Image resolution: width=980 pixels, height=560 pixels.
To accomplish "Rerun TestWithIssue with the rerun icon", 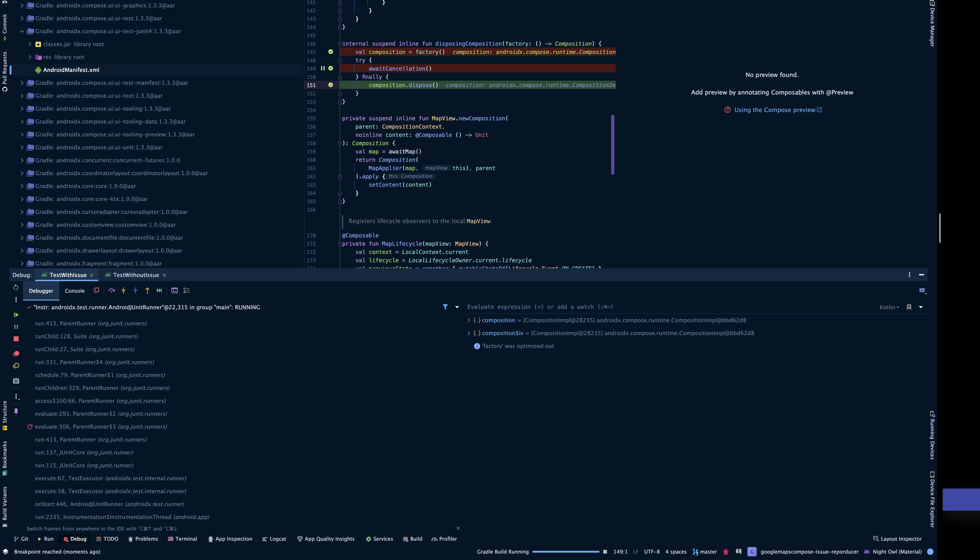I will 16,287.
